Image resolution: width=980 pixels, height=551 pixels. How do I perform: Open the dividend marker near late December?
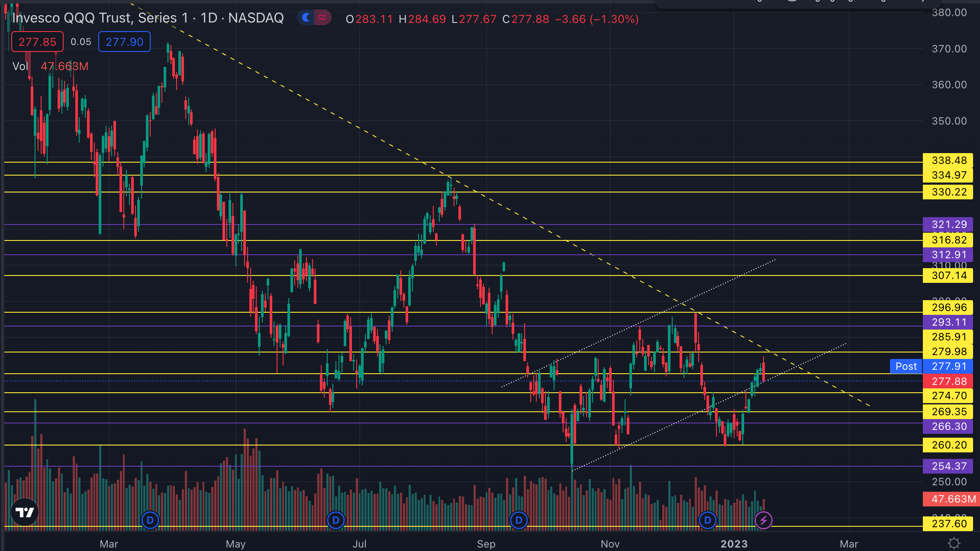click(708, 520)
